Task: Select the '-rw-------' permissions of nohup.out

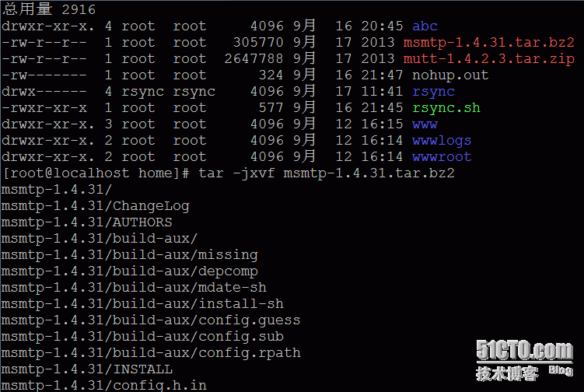Action: tap(44, 75)
